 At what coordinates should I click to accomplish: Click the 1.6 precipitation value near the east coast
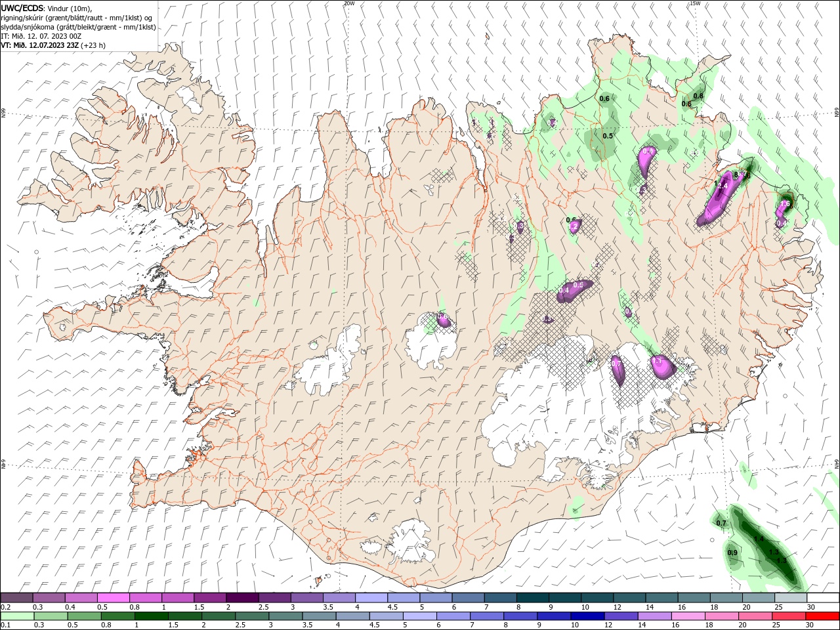[784, 204]
